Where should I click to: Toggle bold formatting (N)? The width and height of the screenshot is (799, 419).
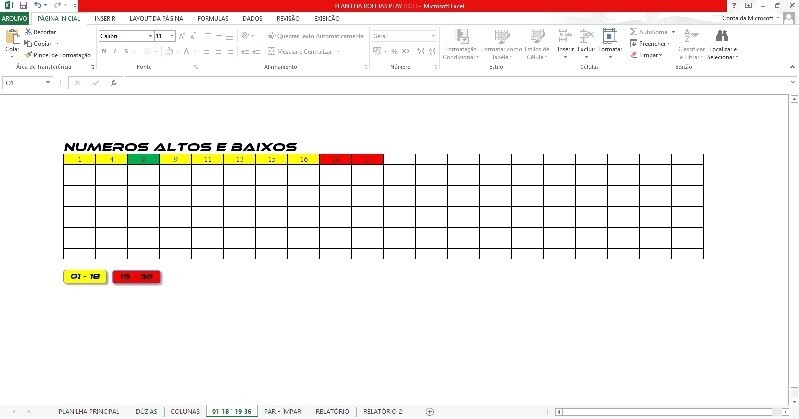[x=103, y=51]
